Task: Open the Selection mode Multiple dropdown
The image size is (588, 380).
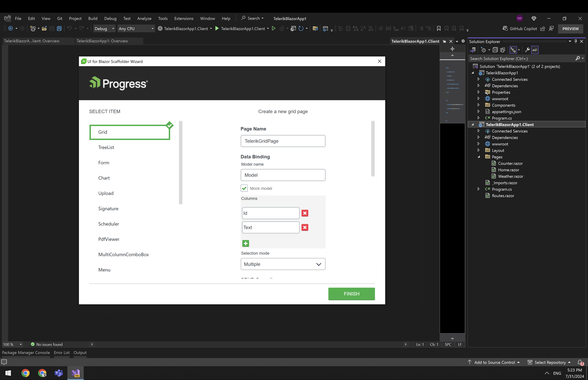Action: click(283, 264)
